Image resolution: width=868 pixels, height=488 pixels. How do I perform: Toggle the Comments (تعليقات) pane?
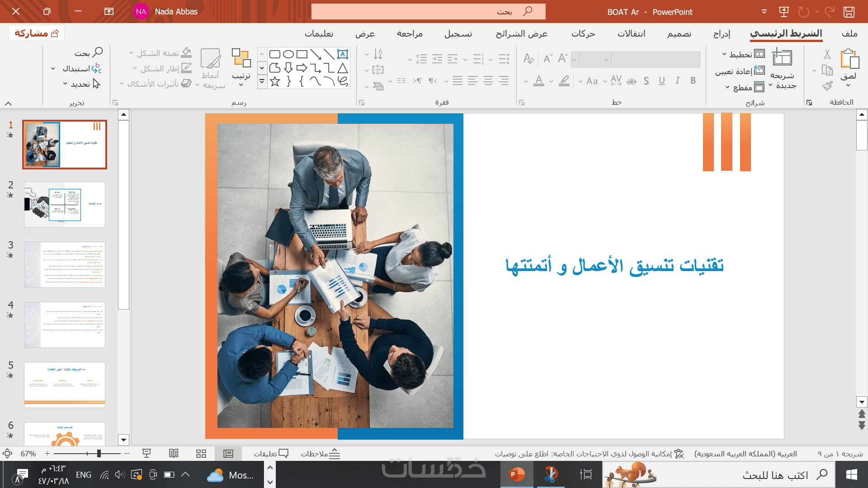(271, 454)
